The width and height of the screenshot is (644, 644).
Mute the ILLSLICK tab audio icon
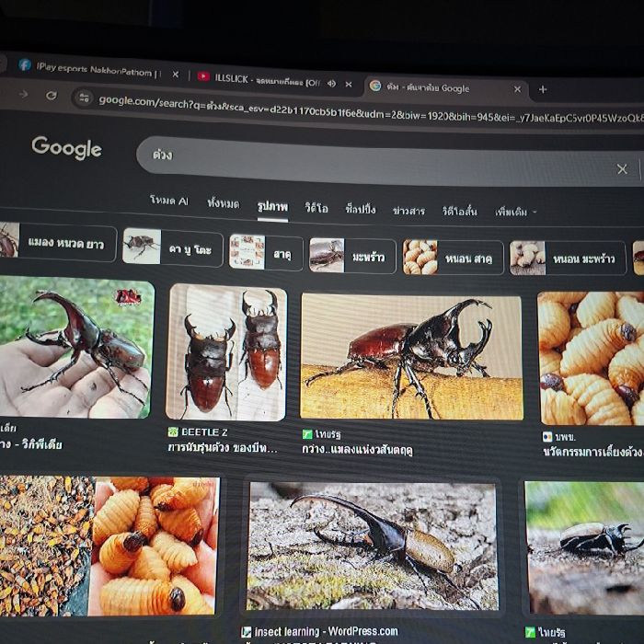(331, 83)
